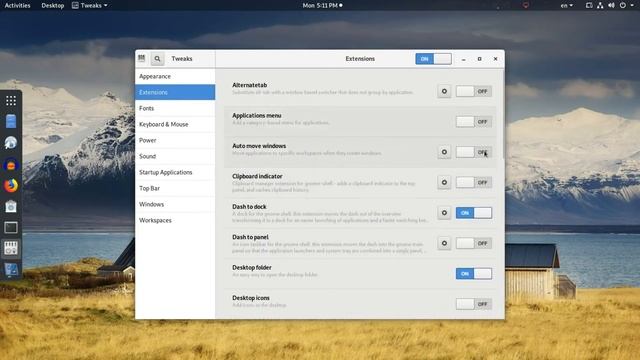Open Keyboard & Mouse settings
640x360 pixels.
click(175, 124)
